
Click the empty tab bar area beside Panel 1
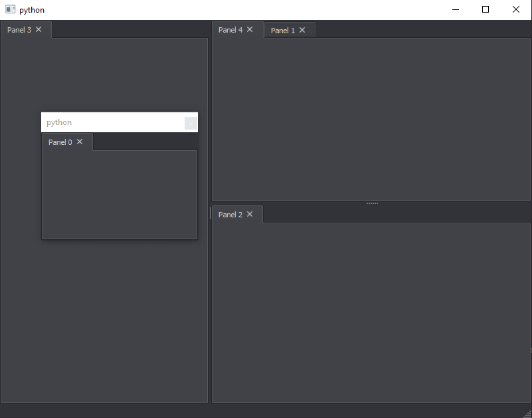(x=399, y=29)
